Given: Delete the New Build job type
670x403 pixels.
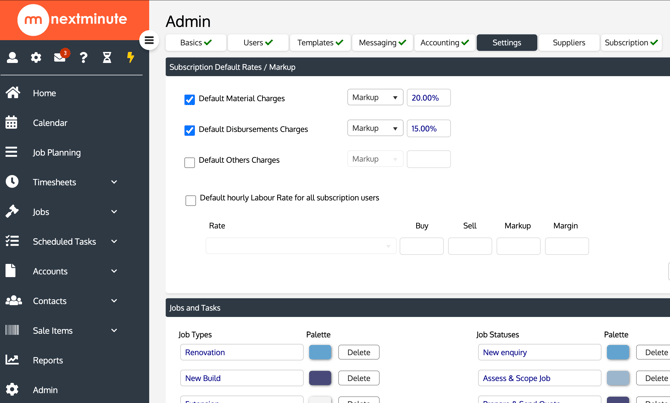Looking at the screenshot, I should tap(358, 378).
